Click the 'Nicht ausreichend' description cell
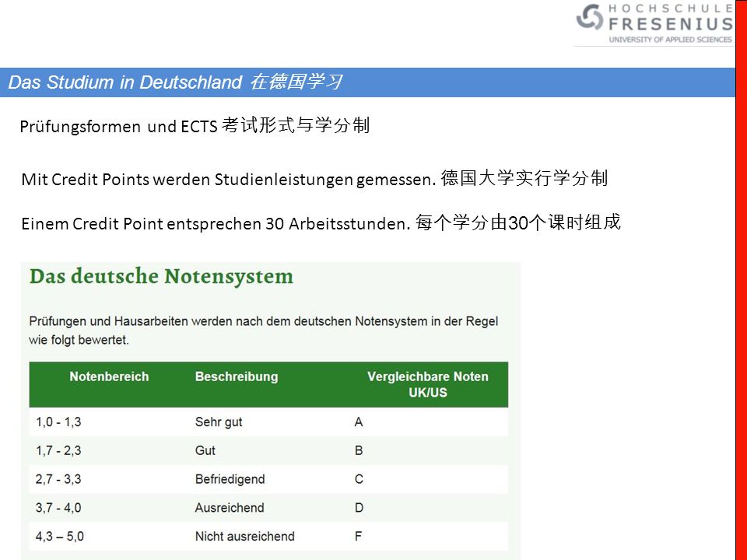This screenshot has height=560, width=747. [245, 536]
